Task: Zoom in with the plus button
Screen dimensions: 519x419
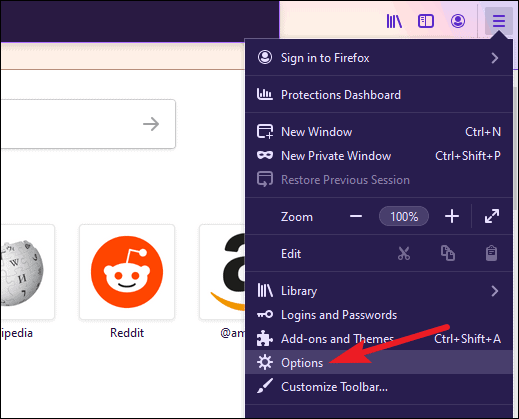Action: coord(452,216)
